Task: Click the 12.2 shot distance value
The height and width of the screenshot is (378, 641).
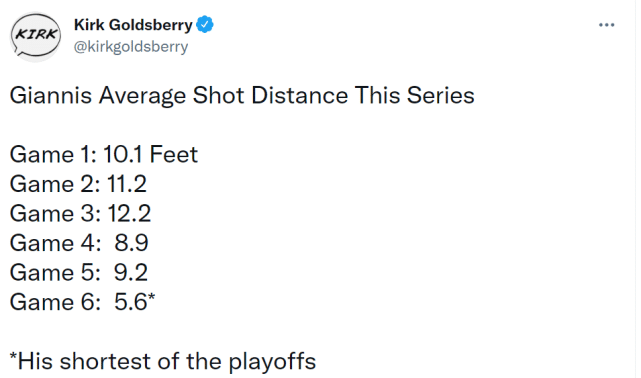Action: (129, 213)
